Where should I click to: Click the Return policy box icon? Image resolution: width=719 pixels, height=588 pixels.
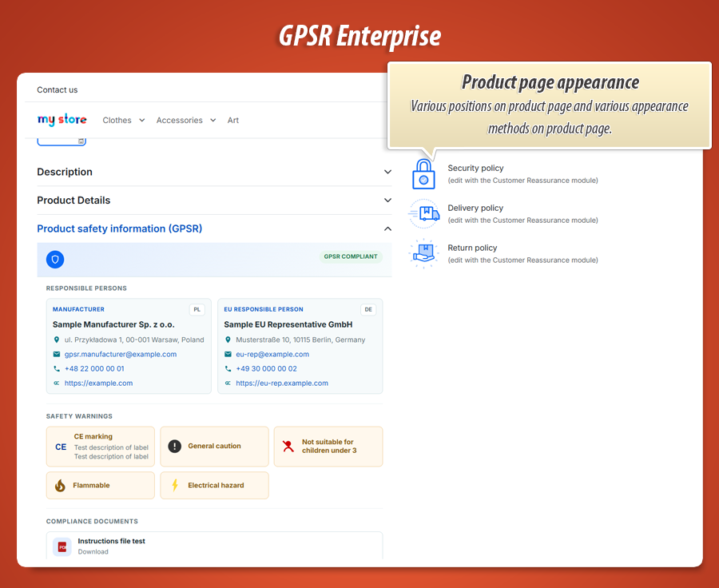point(423,253)
